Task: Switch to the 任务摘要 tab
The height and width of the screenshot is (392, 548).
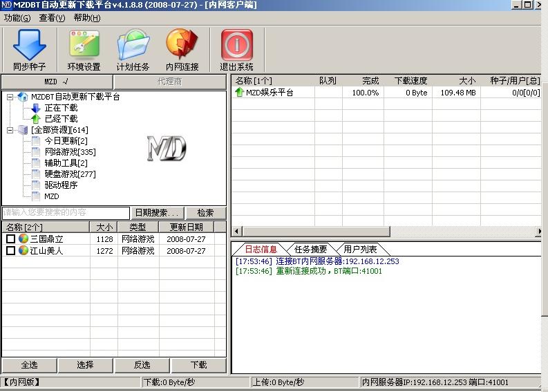Action: (x=310, y=250)
